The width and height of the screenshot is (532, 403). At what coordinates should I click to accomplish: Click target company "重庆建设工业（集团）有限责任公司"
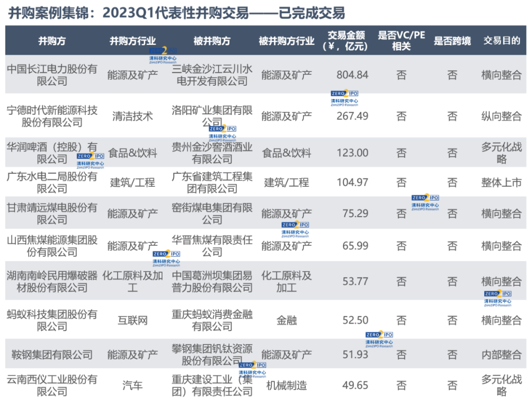(212, 385)
